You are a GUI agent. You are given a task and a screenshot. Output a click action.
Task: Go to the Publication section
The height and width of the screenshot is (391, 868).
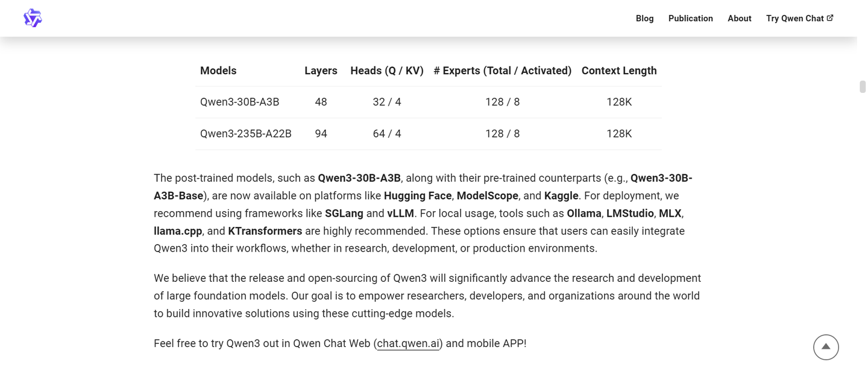pyautogui.click(x=690, y=18)
